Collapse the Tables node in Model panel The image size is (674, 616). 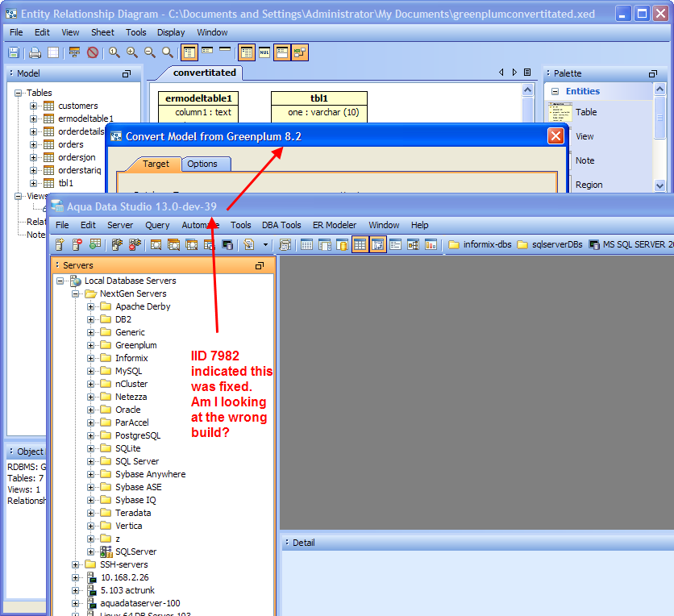pos(18,93)
